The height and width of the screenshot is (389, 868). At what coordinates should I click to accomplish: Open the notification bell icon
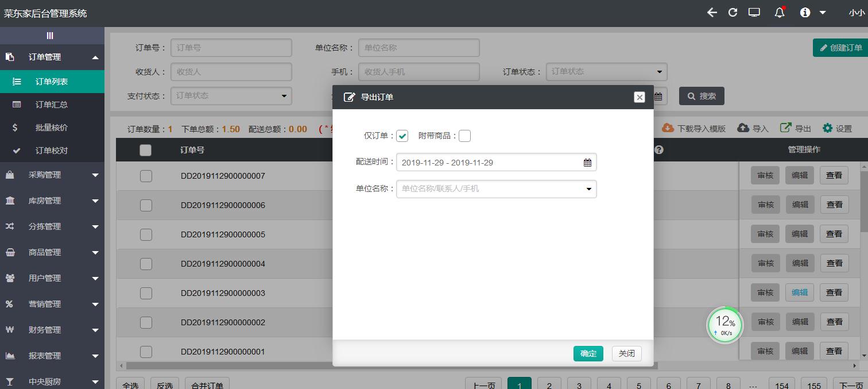click(779, 13)
